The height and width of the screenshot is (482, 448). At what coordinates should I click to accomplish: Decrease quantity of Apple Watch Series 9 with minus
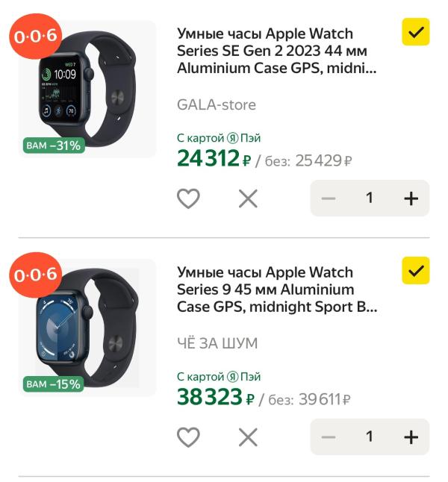click(329, 436)
